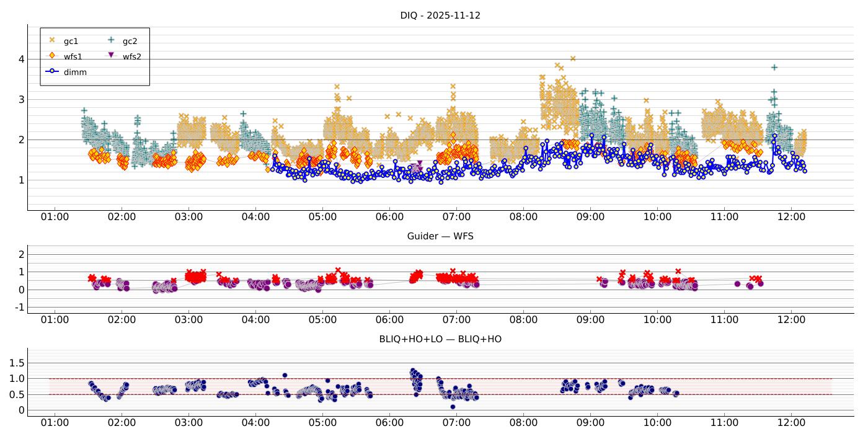
Task: Click the gc1 legend marker icon
Action: pyautogui.click(x=52, y=40)
